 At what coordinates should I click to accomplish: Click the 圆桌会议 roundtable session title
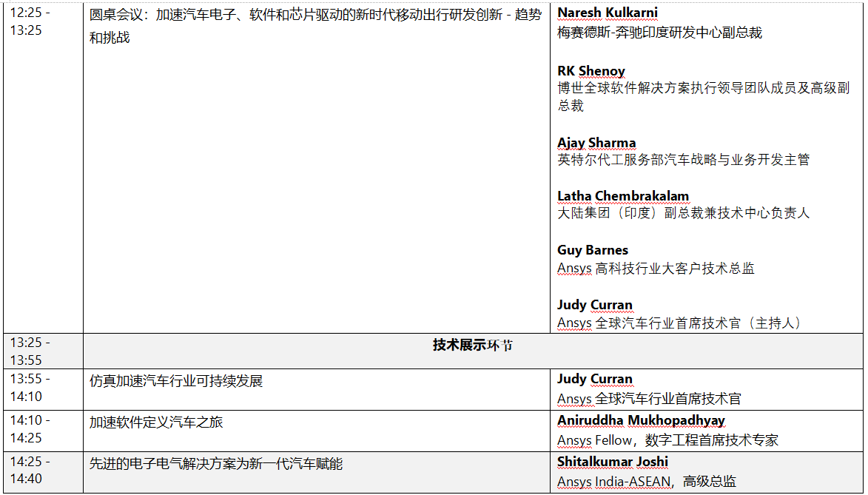(x=314, y=16)
